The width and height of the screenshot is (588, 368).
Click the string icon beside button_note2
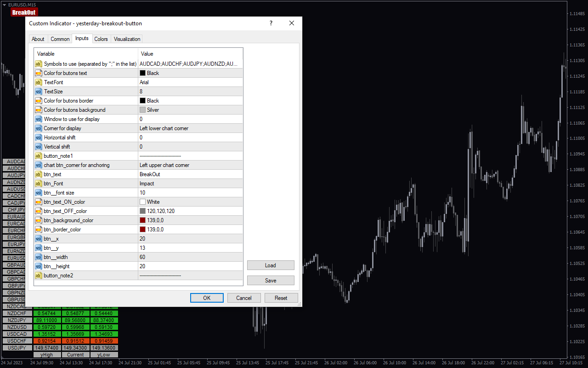(x=39, y=276)
